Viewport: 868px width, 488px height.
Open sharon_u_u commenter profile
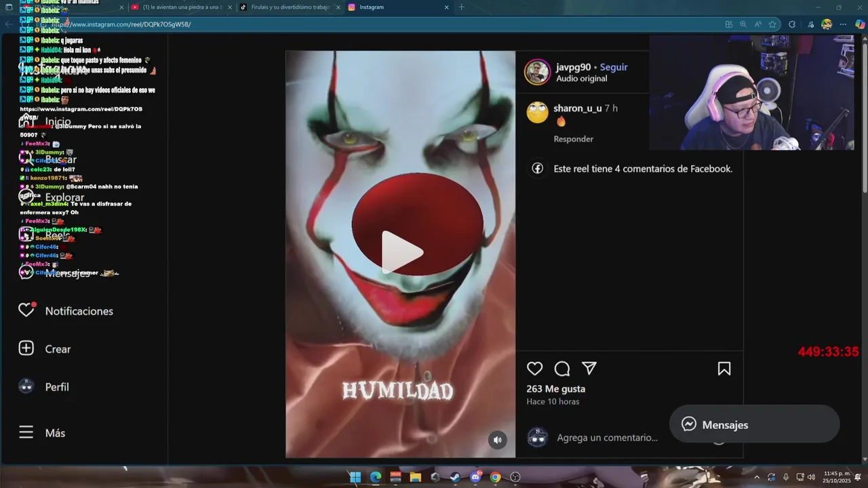click(x=577, y=108)
